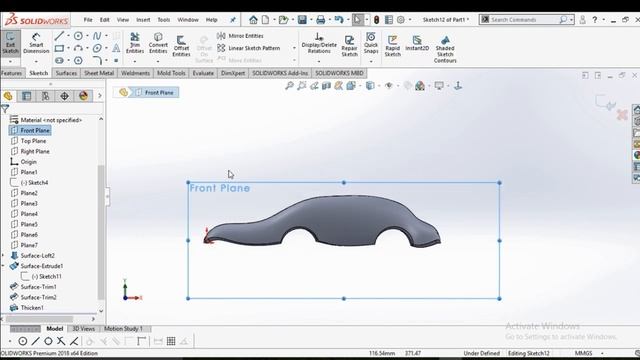Open Quick Snaps
The height and width of the screenshot is (360, 640).
pos(371,43)
